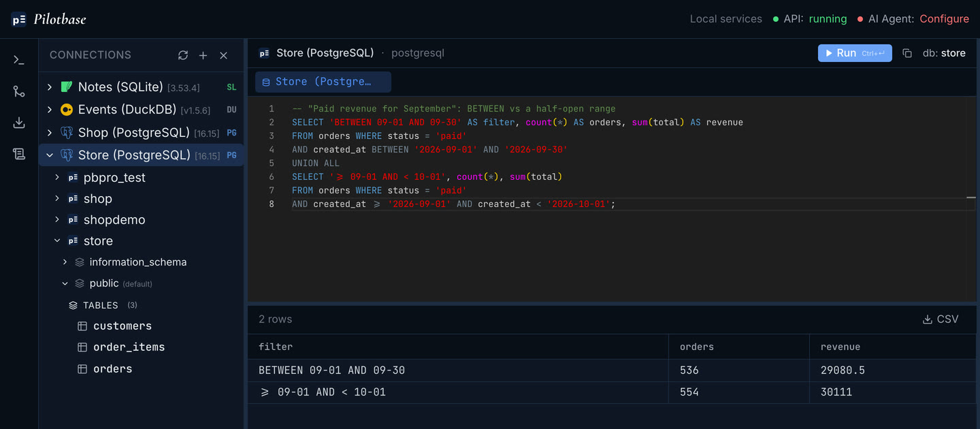Select the order_items table
Image resolution: width=980 pixels, height=429 pixels.
pyautogui.click(x=129, y=347)
